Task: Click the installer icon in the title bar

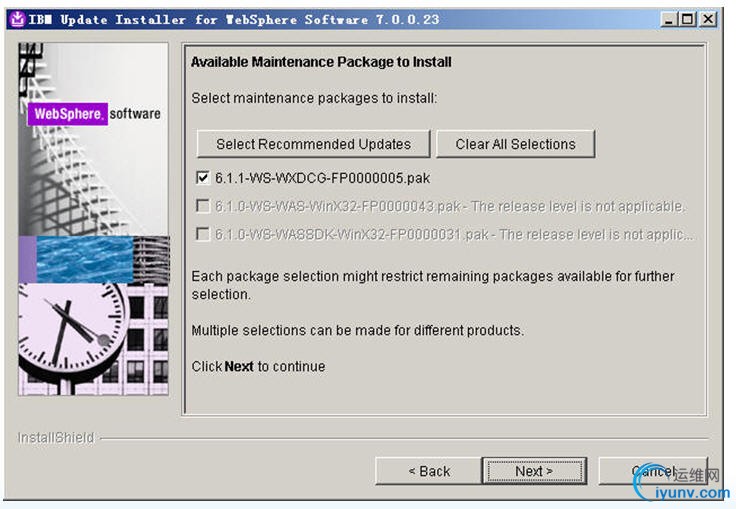Action: pos(17,19)
